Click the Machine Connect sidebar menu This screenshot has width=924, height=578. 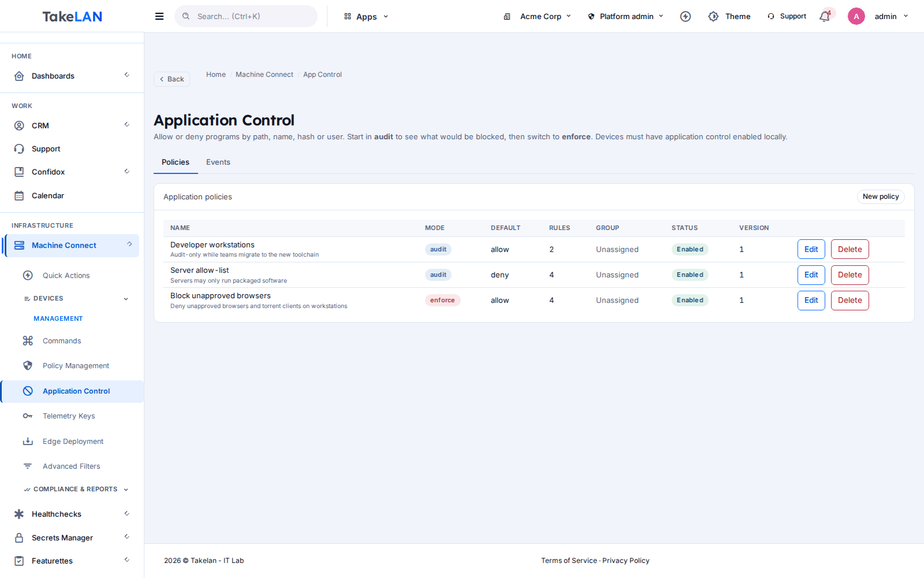[x=72, y=245]
